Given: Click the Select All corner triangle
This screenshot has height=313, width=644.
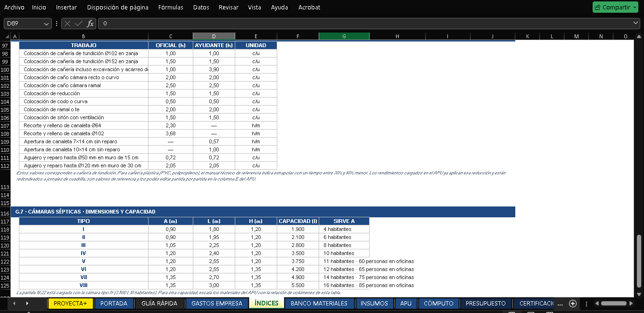Looking at the screenshot, I should tap(7, 36).
